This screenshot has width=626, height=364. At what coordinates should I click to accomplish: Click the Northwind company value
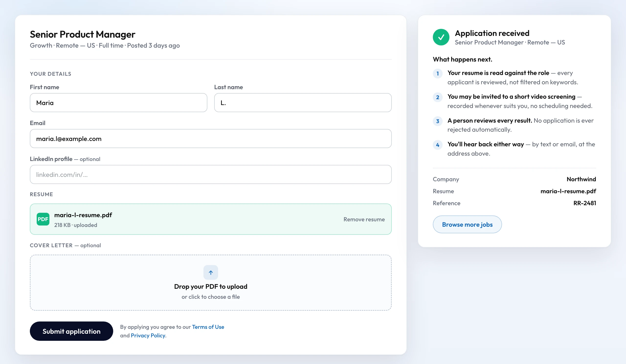[581, 179]
